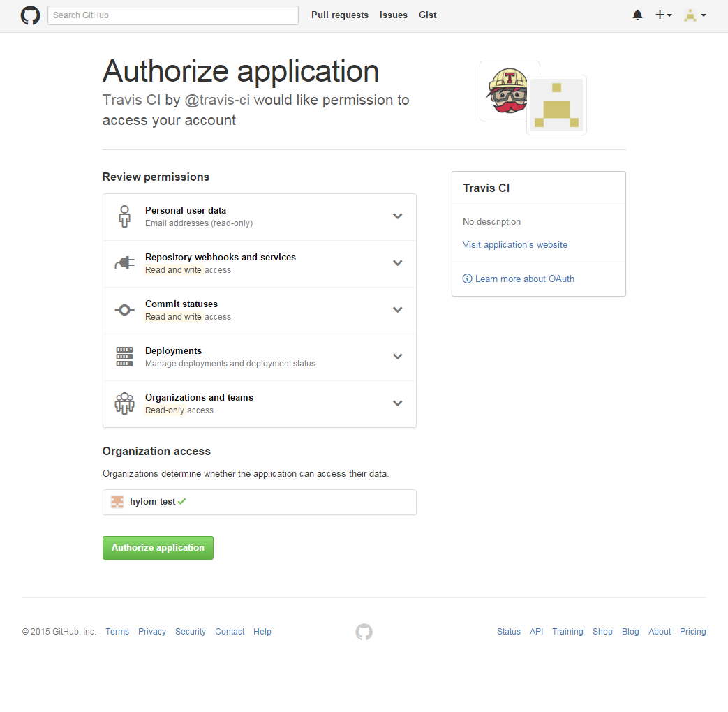Open Gist from the header
The width and height of the screenshot is (728, 712).
(x=427, y=15)
